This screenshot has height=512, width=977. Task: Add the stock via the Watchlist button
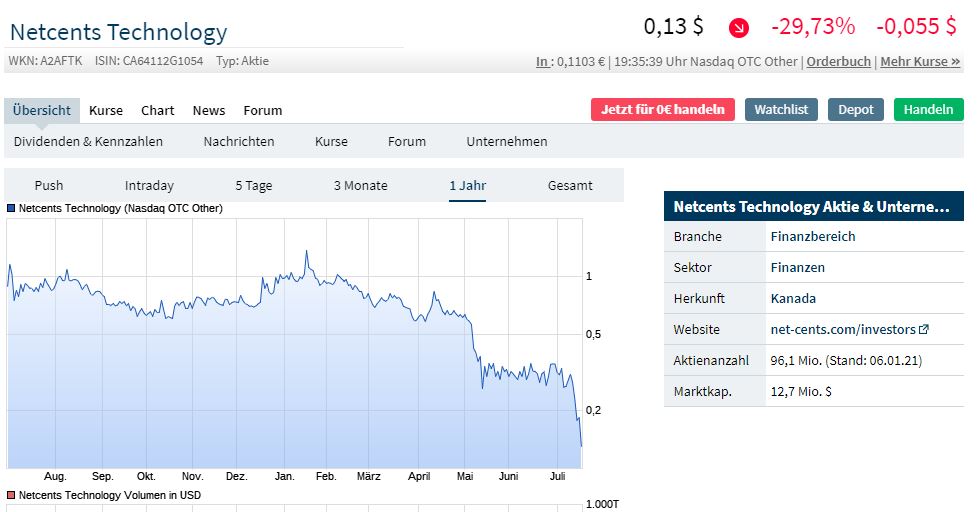782,110
